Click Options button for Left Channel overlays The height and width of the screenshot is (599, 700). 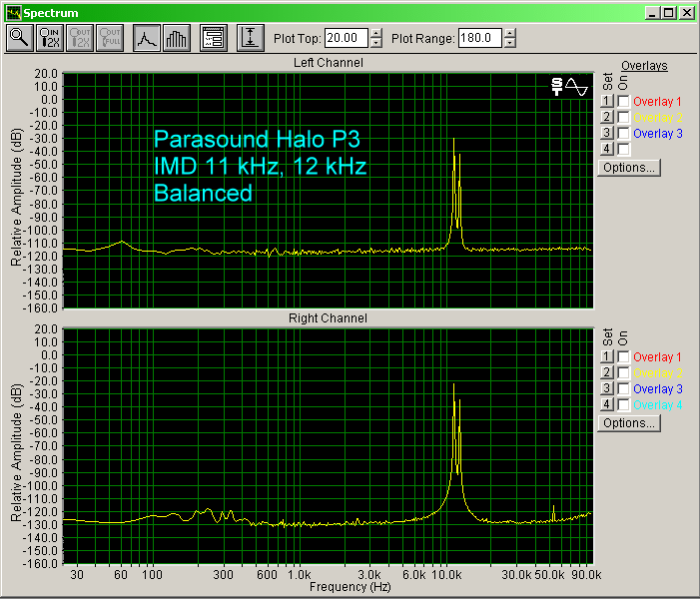[x=628, y=168]
